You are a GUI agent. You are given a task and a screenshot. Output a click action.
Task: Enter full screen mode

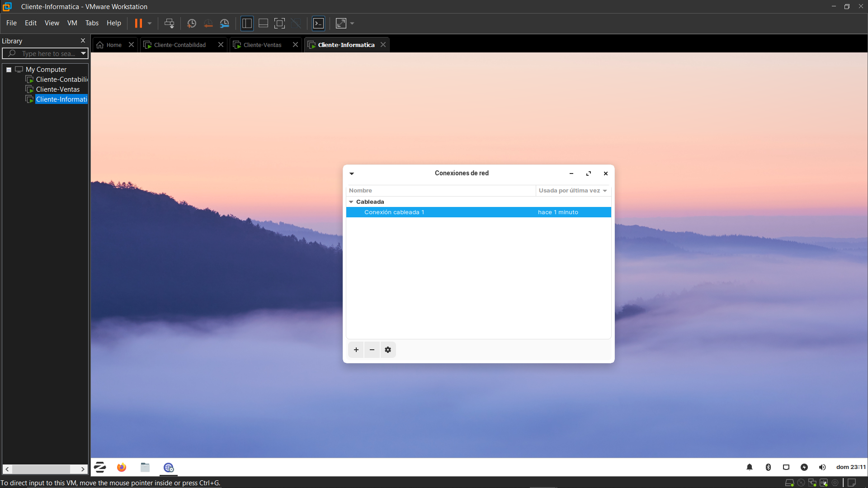[x=279, y=23]
